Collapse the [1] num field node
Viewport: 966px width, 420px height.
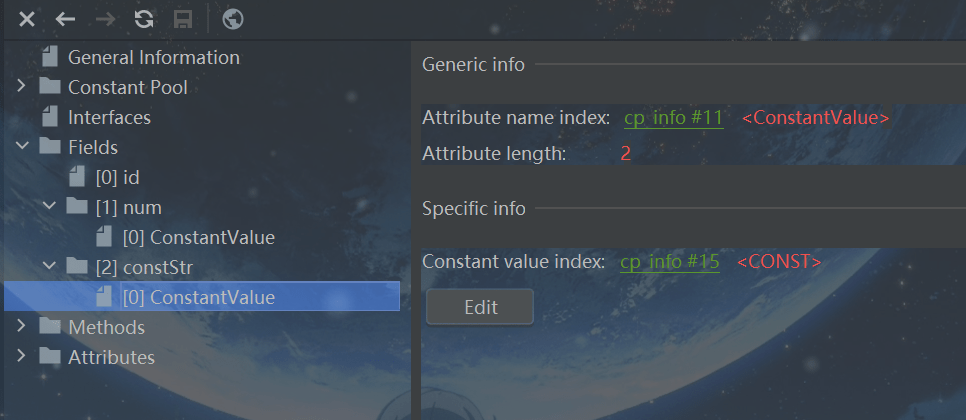click(49, 207)
